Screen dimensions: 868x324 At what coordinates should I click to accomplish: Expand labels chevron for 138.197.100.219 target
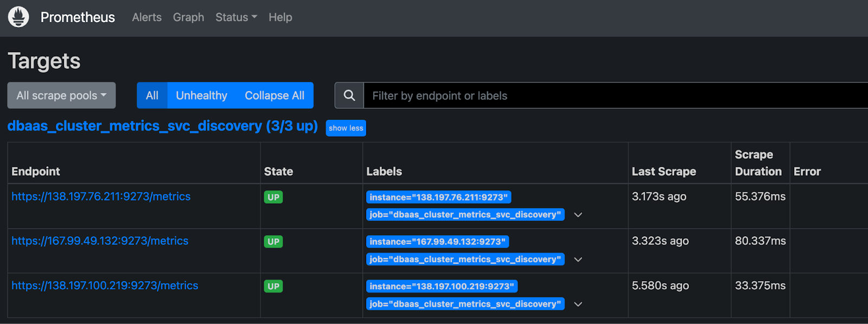pyautogui.click(x=578, y=304)
